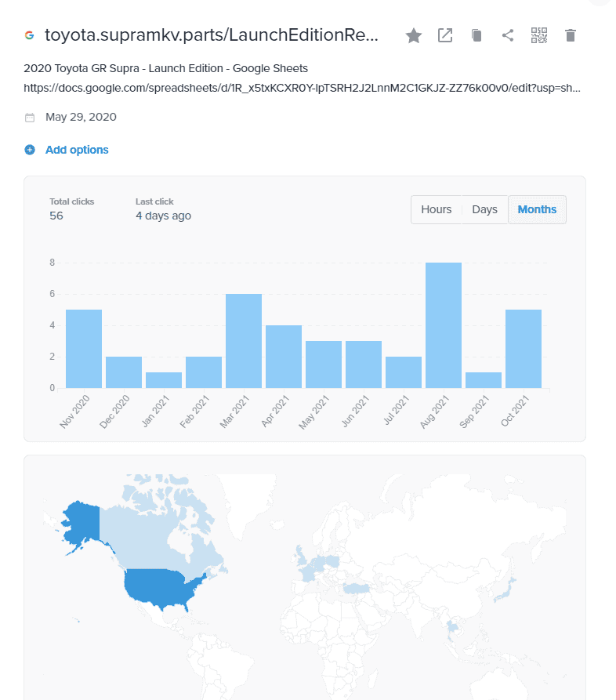This screenshot has height=700, width=616.
Task: Select the Dec 2020 bar in chart
Action: pos(124,372)
